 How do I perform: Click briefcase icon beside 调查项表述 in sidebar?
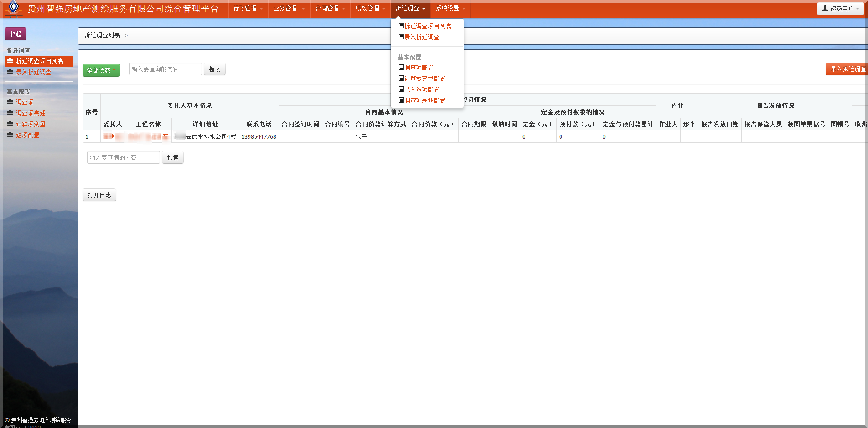point(10,113)
